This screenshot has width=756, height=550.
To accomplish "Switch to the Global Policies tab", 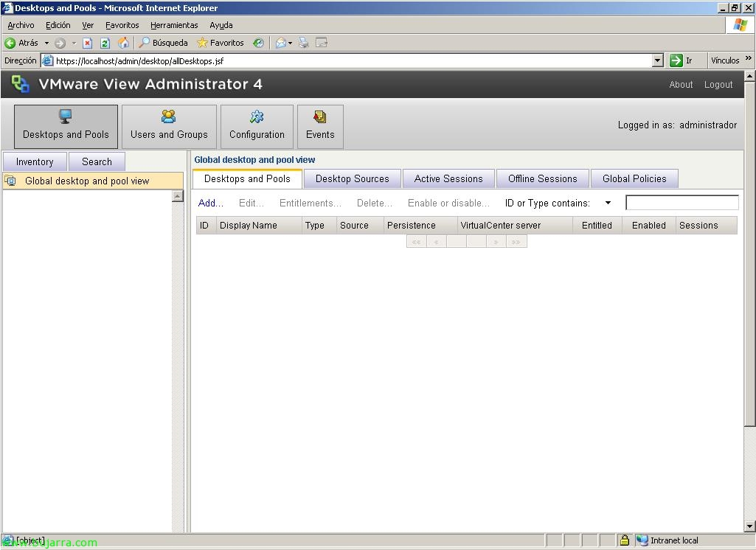I will (634, 179).
